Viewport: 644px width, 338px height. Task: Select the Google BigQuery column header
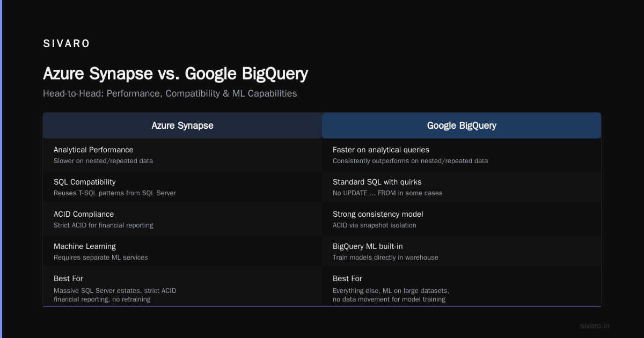click(x=462, y=126)
